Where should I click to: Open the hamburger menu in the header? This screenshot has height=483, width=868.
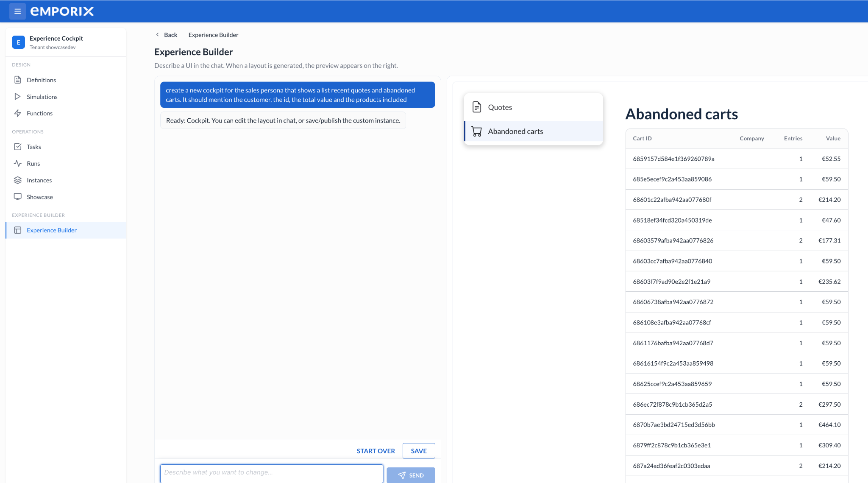coord(17,11)
